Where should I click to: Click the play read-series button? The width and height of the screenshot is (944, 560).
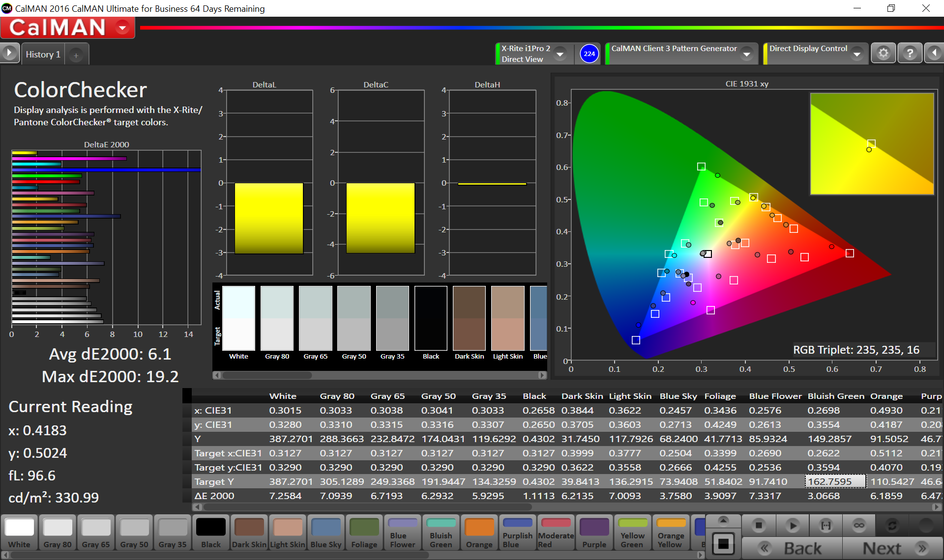792,526
